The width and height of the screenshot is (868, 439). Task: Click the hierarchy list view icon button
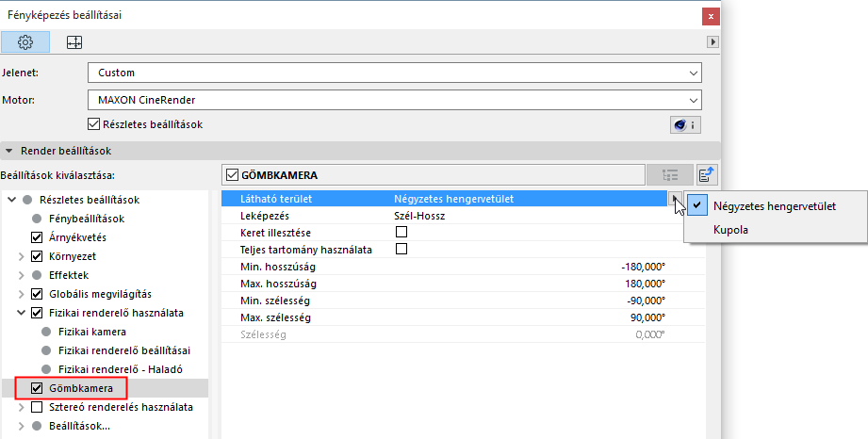(x=670, y=175)
